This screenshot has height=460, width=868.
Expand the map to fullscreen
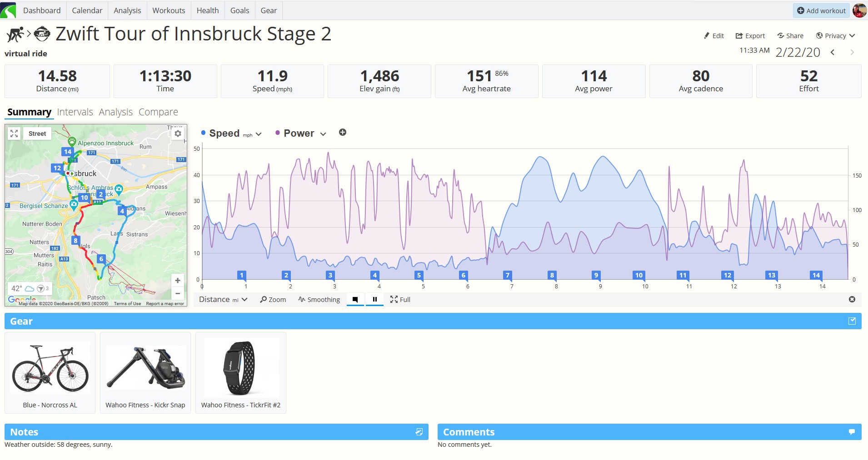[x=14, y=134]
